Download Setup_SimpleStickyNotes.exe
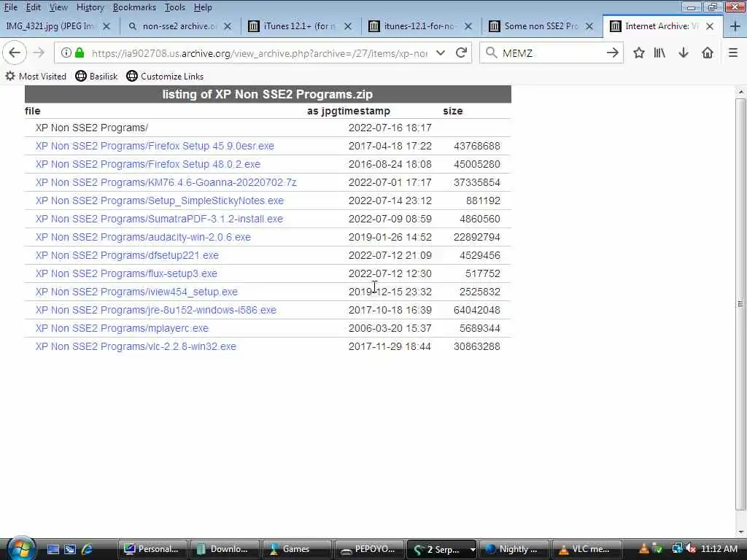747x560 pixels. (x=160, y=201)
